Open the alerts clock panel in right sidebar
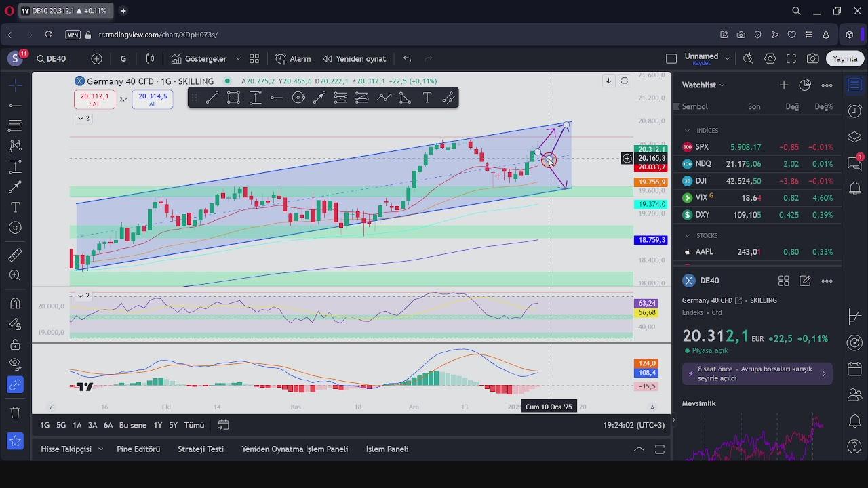868x488 pixels. pos(854,111)
